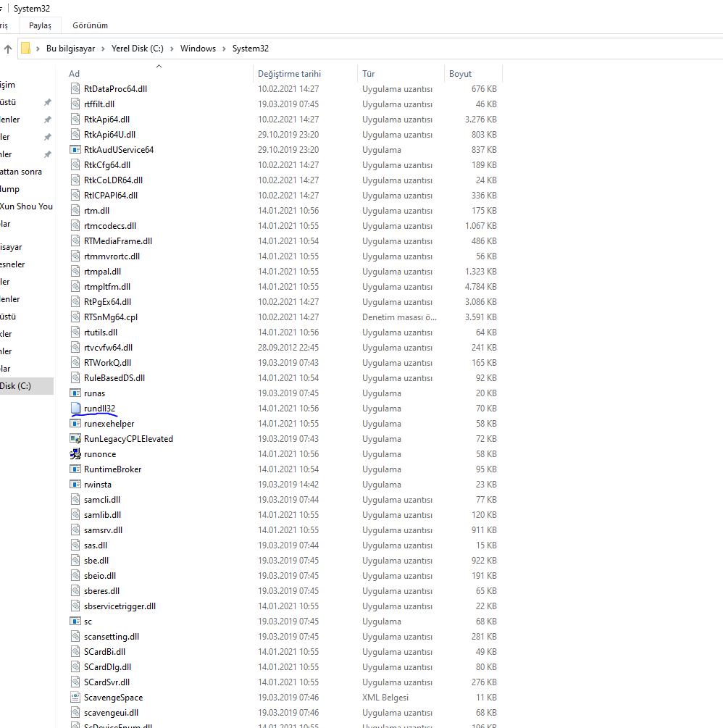
Task: Select the samlib.dll file name
Action: pos(103,515)
